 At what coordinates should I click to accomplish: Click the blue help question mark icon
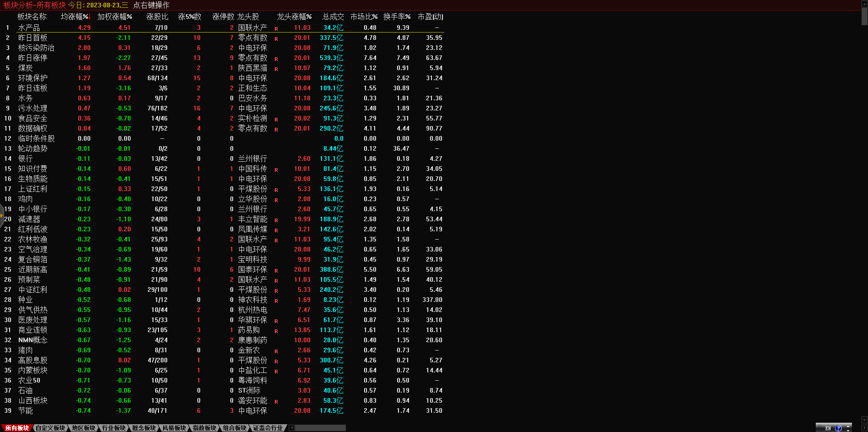pyautogui.click(x=838, y=428)
